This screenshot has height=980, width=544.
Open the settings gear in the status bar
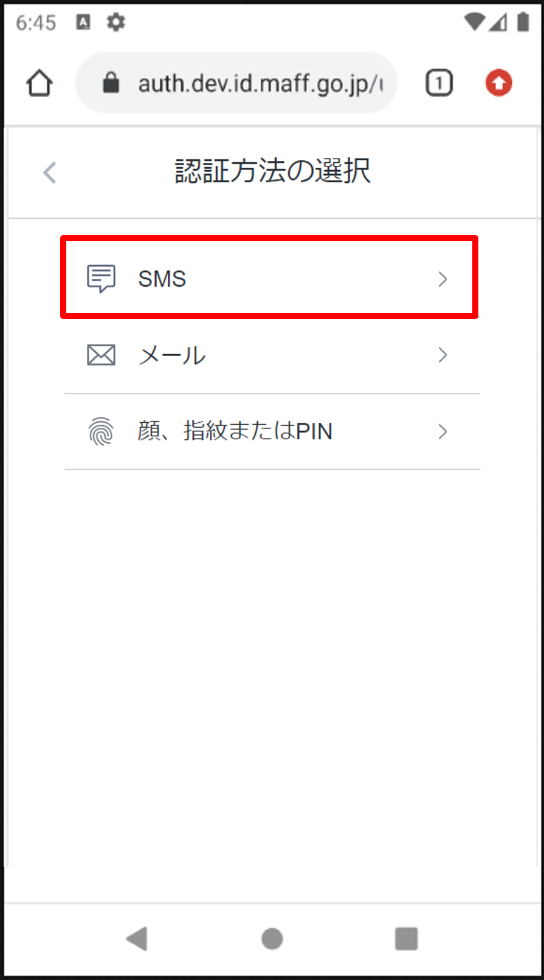click(115, 22)
